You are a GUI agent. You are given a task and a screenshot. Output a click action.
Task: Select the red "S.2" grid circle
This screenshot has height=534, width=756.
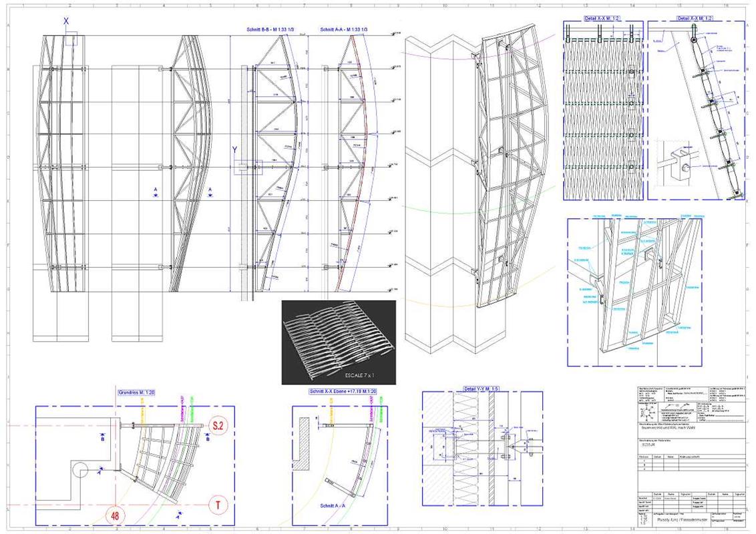tap(217, 426)
